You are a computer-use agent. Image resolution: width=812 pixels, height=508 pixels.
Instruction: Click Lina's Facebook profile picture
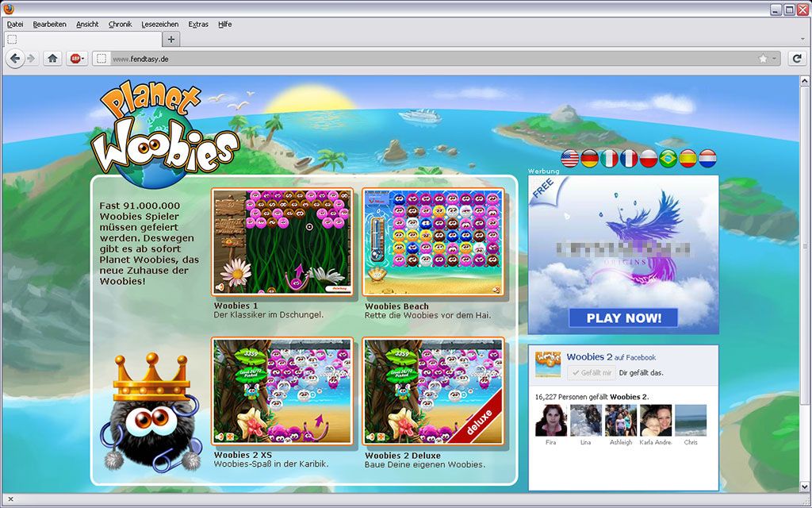(586, 421)
